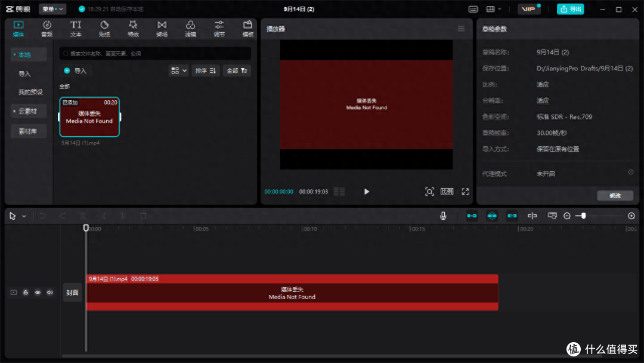Select the 9月14日 (1).mp4 media thumbnail
644x363 pixels.
89,117
